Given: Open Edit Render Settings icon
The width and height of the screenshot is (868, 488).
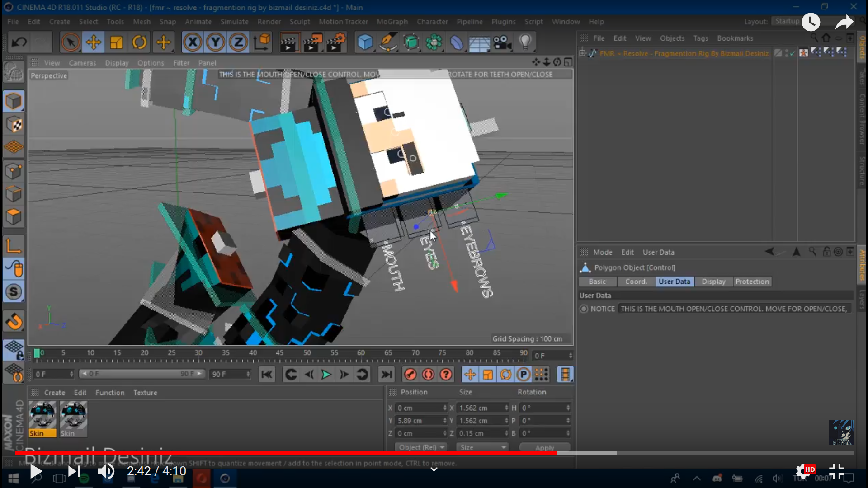Looking at the screenshot, I should (336, 42).
